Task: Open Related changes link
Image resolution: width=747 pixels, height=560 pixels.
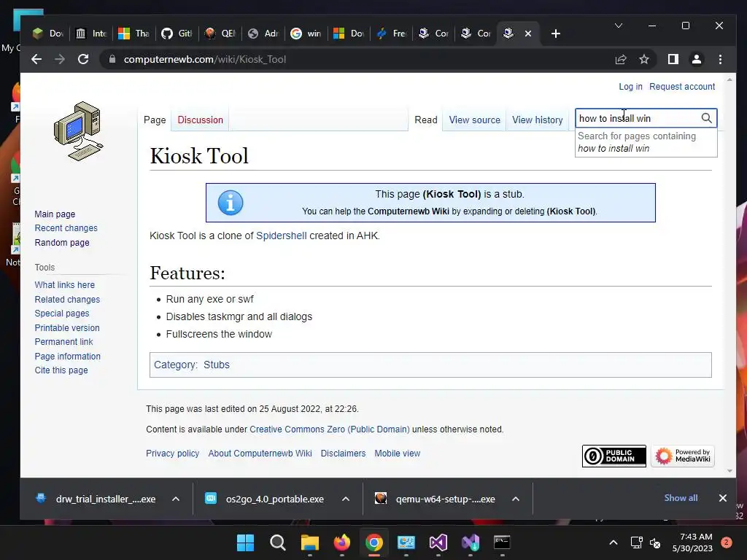Action: 67,300
